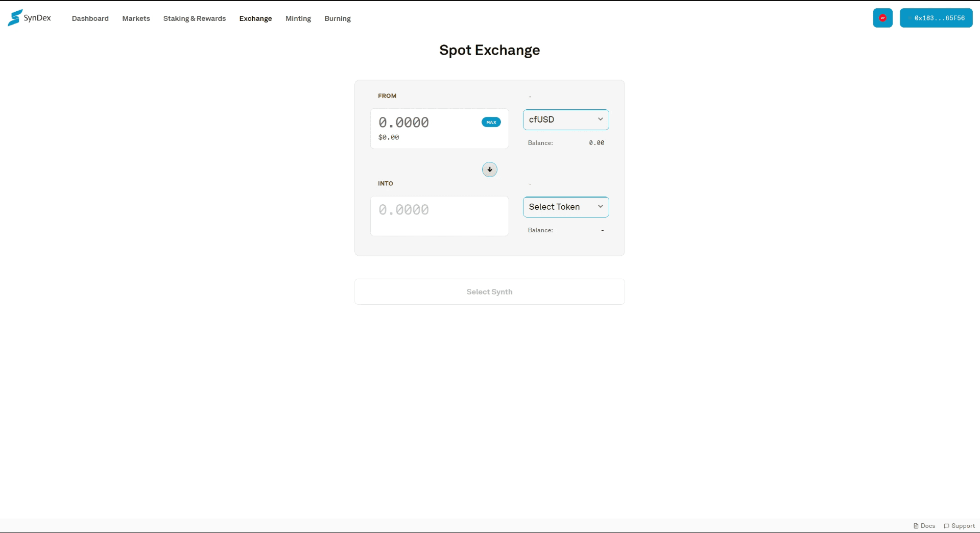Select the Exchange nav item
Viewport: 980px width, 533px height.
[255, 18]
